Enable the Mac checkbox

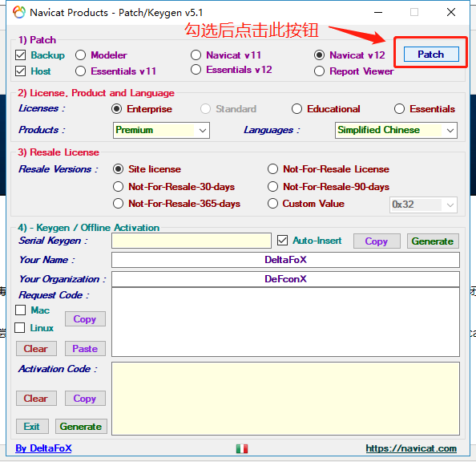[x=20, y=310]
